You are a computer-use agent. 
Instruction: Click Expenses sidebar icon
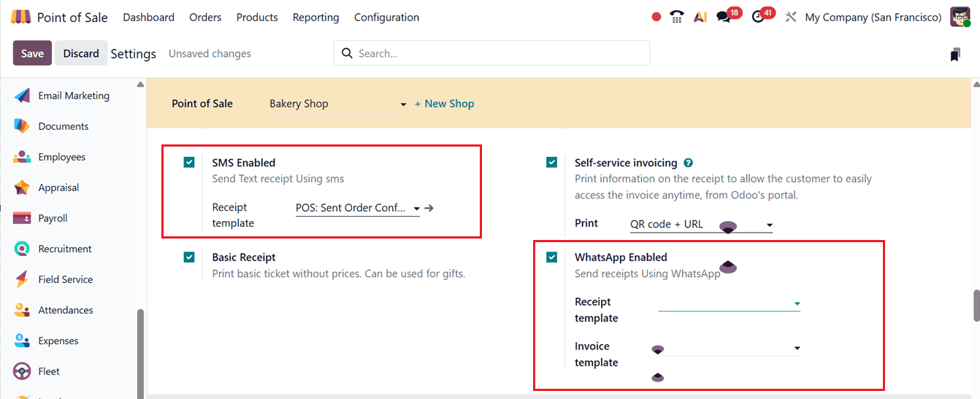[23, 341]
